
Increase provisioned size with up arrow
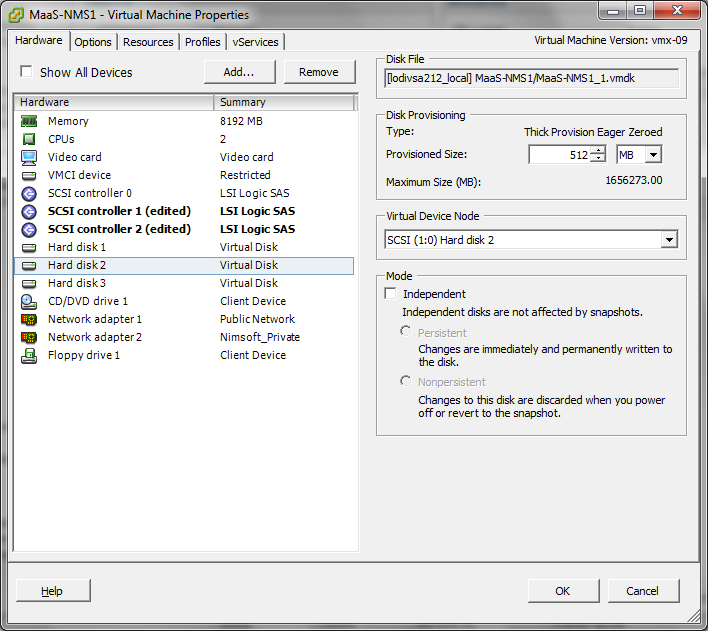(x=599, y=150)
